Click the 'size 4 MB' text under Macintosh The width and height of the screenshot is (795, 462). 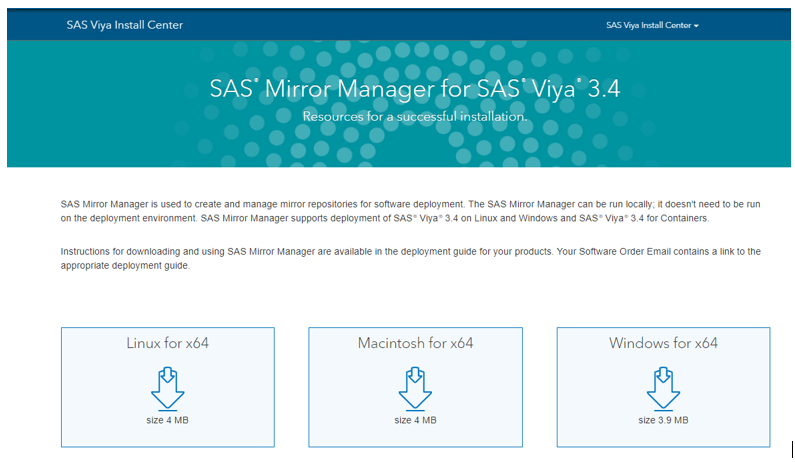[415, 420]
